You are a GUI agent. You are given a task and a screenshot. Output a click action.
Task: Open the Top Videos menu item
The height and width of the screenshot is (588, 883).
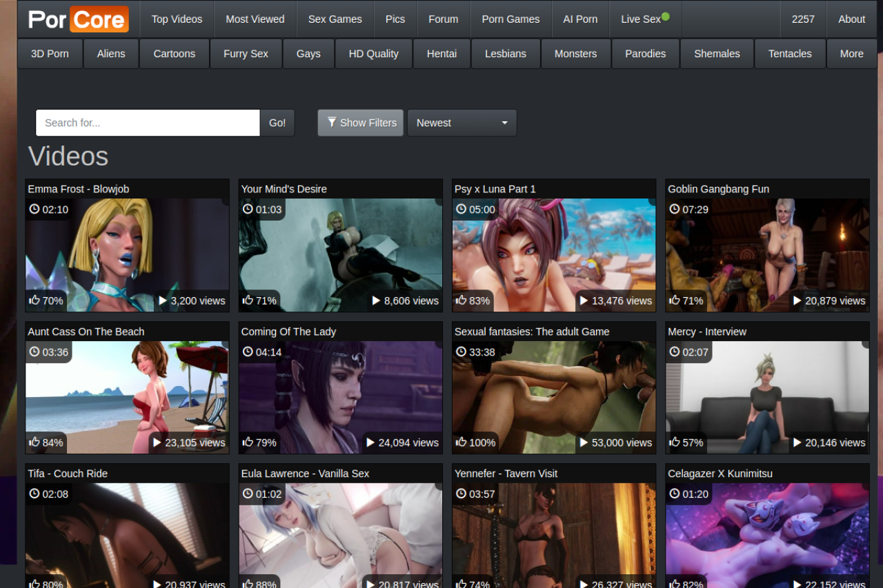point(177,19)
